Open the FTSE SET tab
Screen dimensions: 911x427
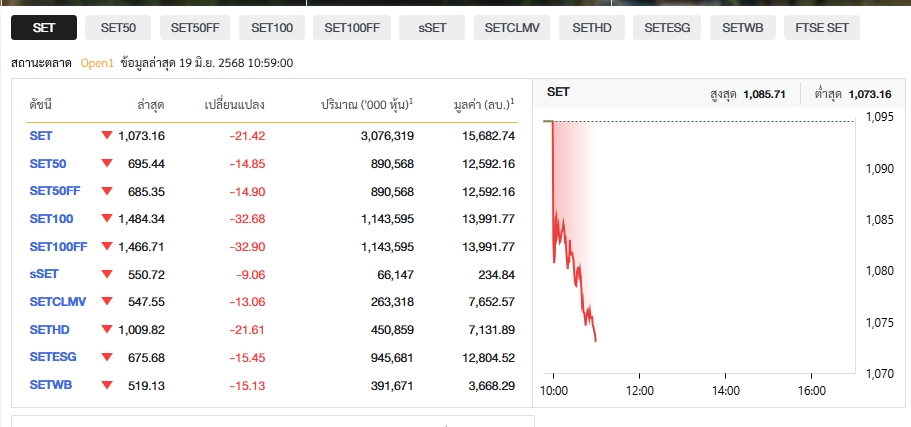click(821, 28)
